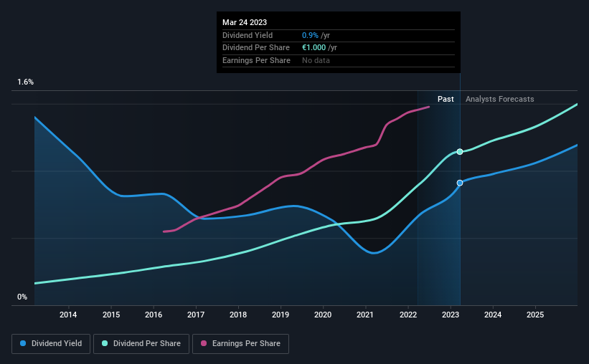Screen dimensions: 589x364
Task: Click the 2018 x-axis label
Action: (238, 315)
